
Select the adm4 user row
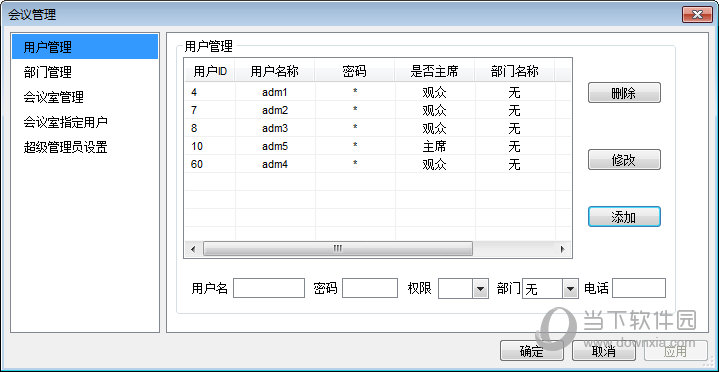pyautogui.click(x=378, y=164)
